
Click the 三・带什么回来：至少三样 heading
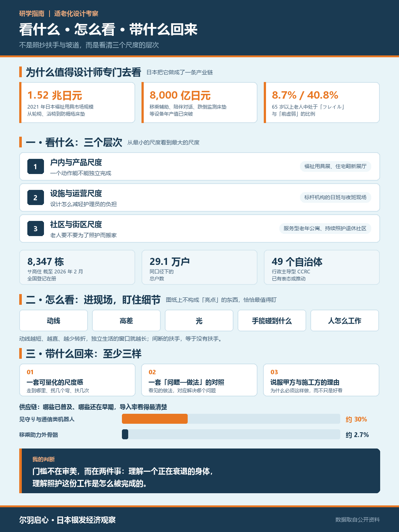point(83,354)
